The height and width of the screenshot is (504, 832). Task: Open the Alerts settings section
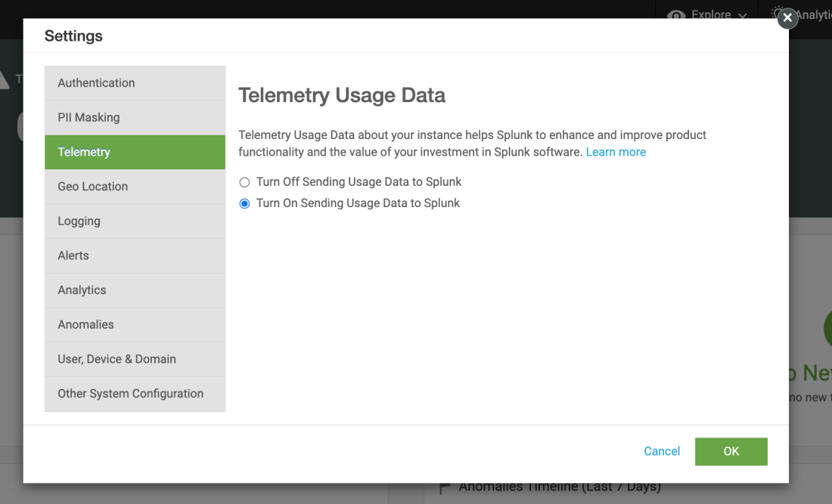point(135,255)
